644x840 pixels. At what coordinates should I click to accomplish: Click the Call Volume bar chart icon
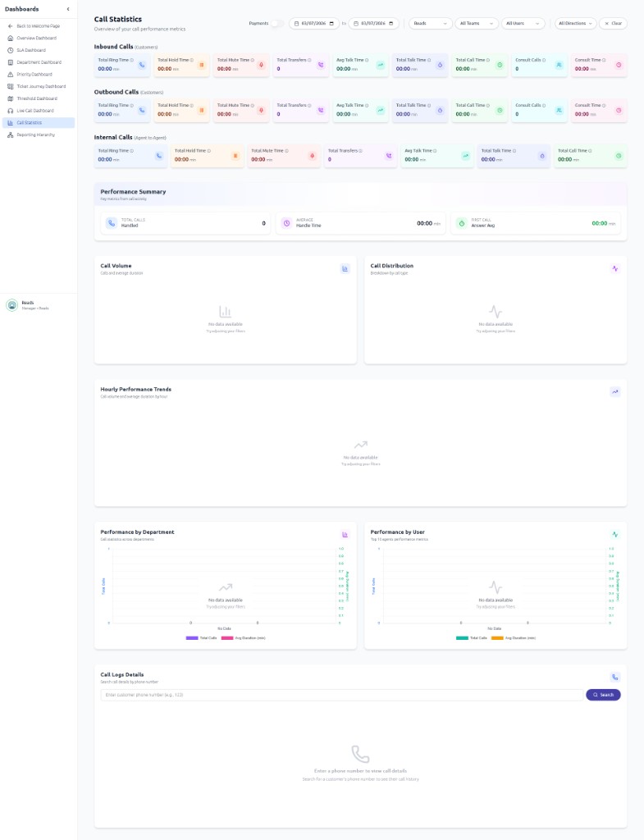click(345, 268)
